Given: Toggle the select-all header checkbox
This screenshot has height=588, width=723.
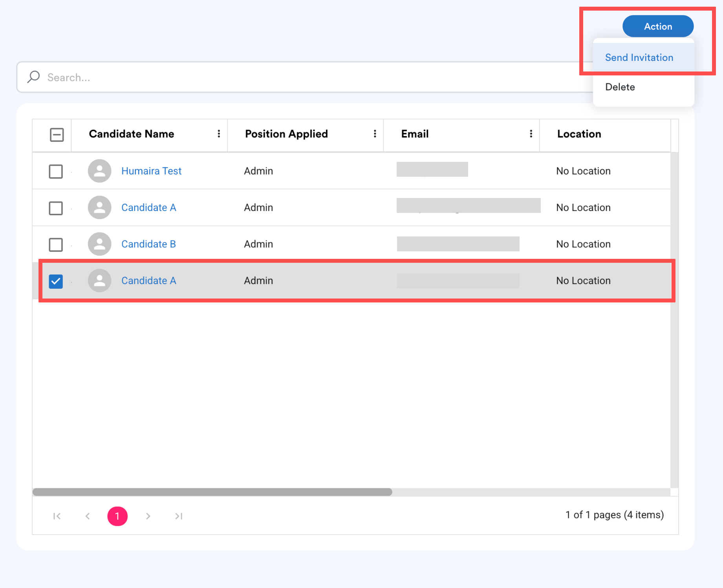Looking at the screenshot, I should (57, 135).
